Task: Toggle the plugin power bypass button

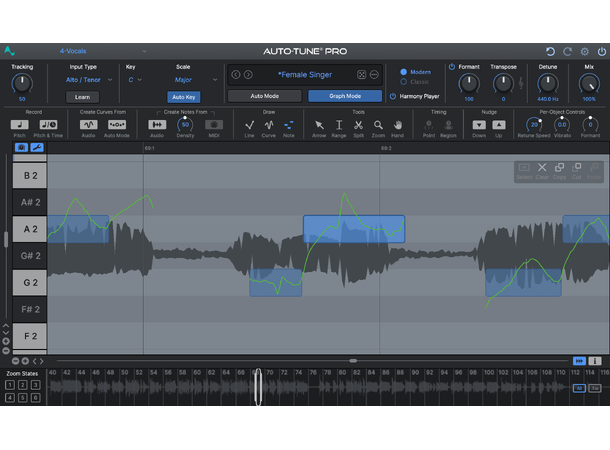Action: pyautogui.click(x=602, y=51)
